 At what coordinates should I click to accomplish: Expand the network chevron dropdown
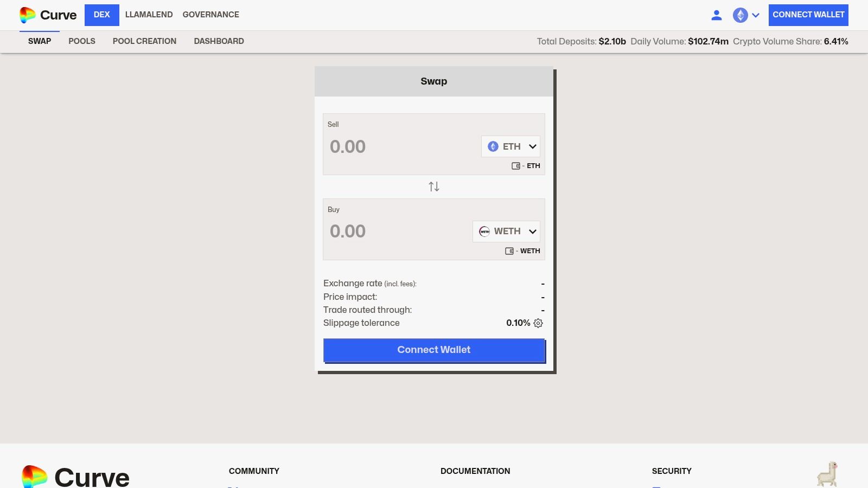pos(756,15)
